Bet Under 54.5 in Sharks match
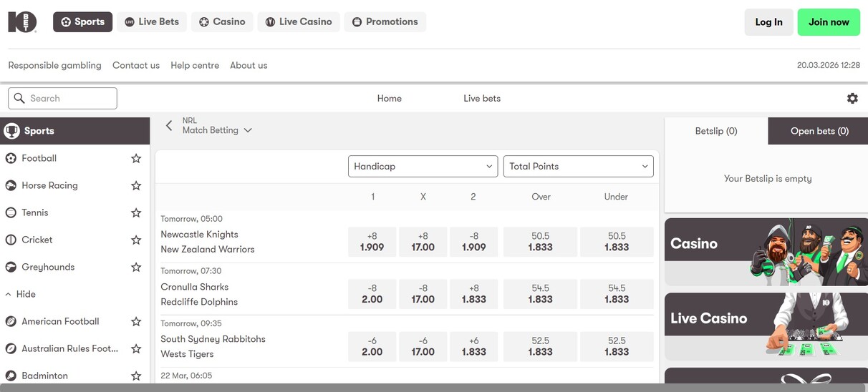 (x=617, y=294)
